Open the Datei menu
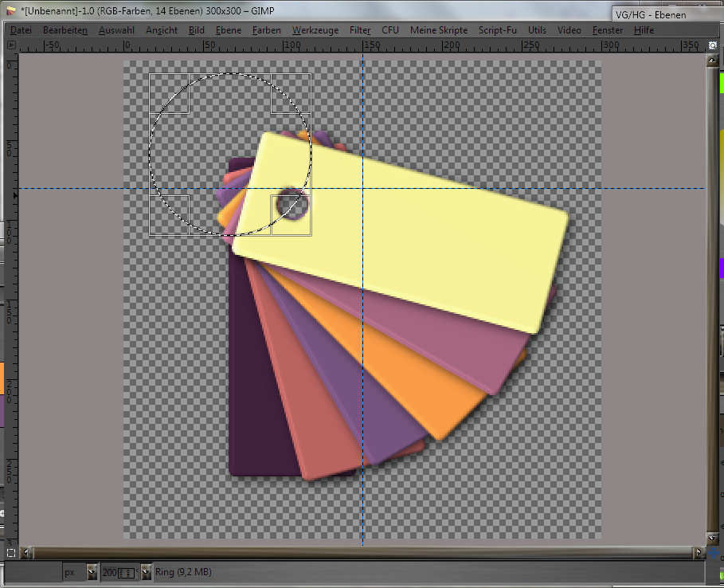This screenshot has height=588, width=724. [x=22, y=30]
